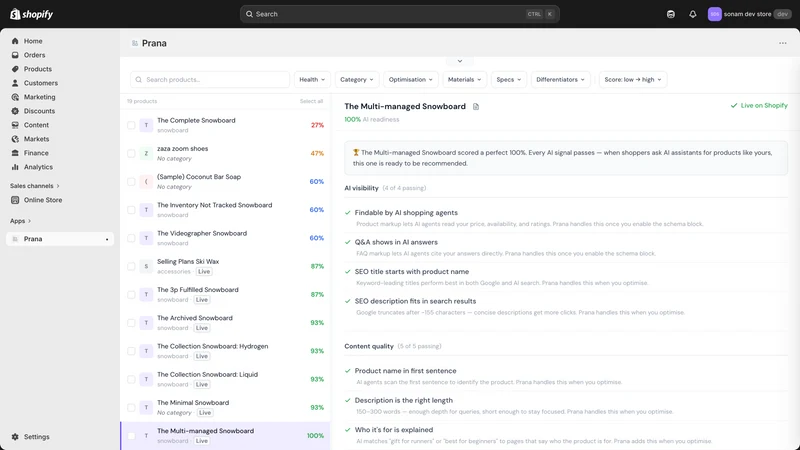This screenshot has width=800, height=450.
Task: Click the Live badge on Selling Plans Ski Wax
Action: (204, 271)
